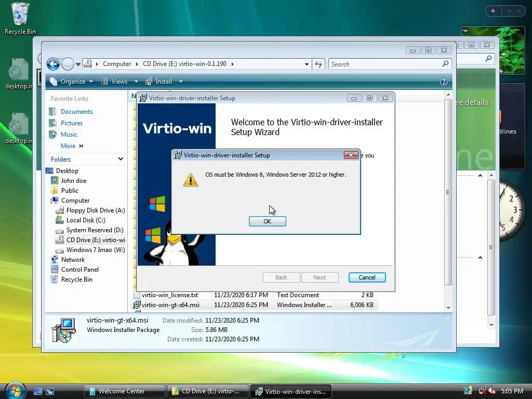Switch to Virtio-win-driver-ins taskbar button

click(291, 391)
